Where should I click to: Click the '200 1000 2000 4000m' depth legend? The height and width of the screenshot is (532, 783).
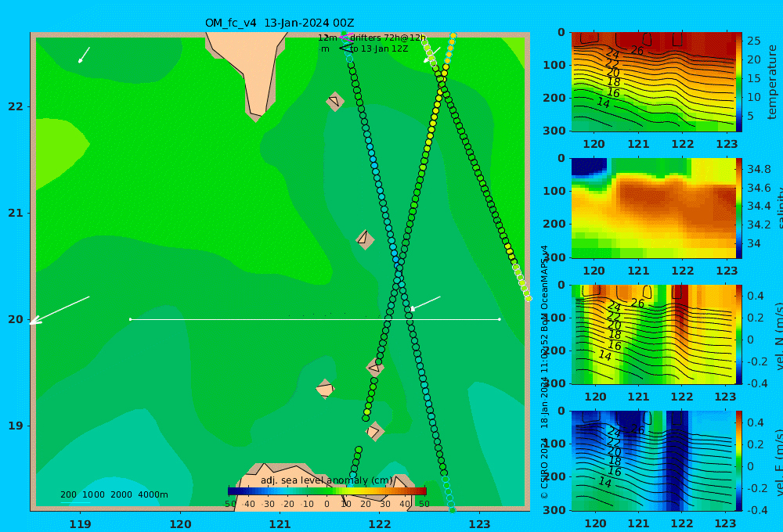(114, 494)
